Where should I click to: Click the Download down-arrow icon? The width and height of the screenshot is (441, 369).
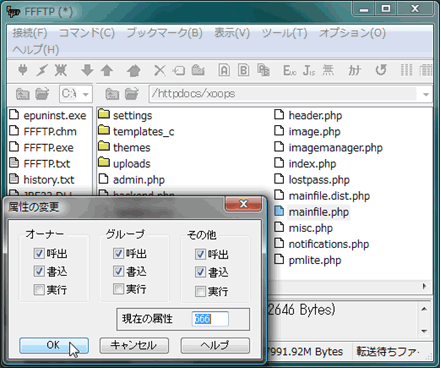[x=87, y=70]
